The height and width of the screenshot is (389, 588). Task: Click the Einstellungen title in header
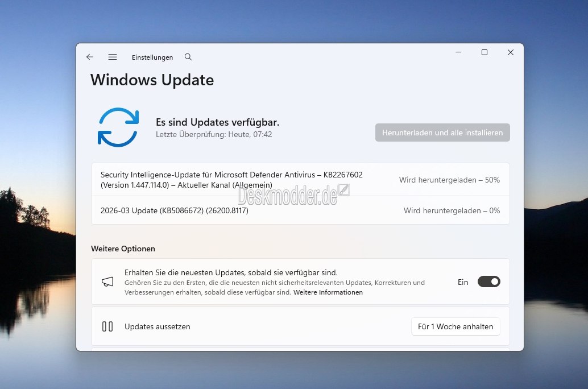(x=152, y=57)
